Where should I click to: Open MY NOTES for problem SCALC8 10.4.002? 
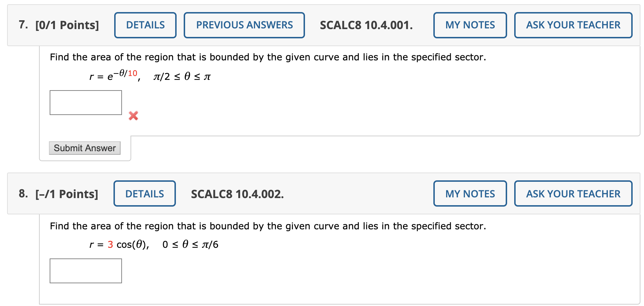click(x=470, y=194)
